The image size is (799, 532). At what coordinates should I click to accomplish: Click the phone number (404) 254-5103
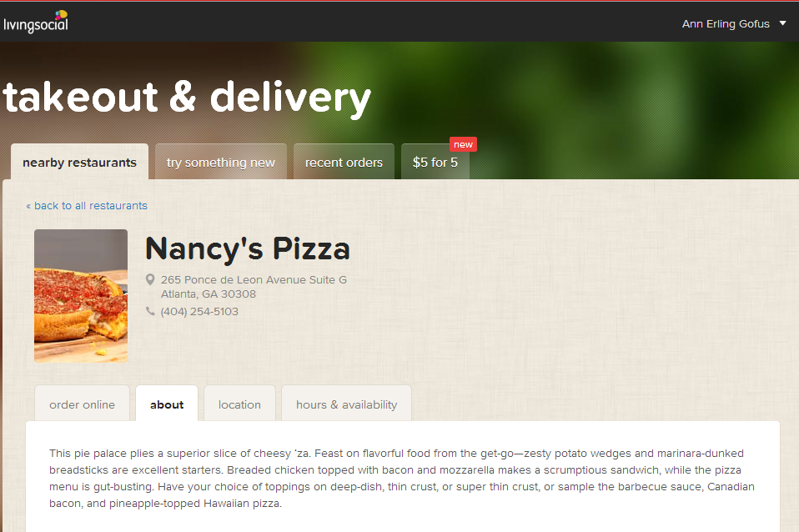199,311
